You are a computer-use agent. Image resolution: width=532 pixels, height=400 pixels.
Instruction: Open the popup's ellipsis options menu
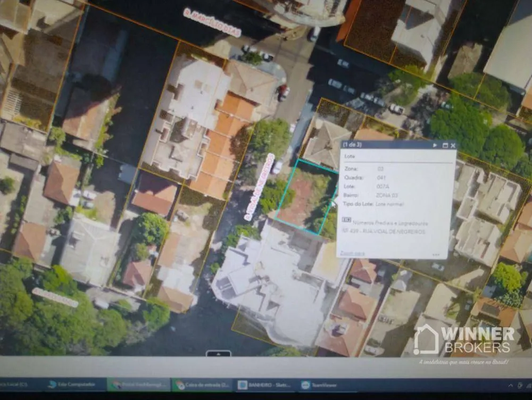tap(436, 255)
